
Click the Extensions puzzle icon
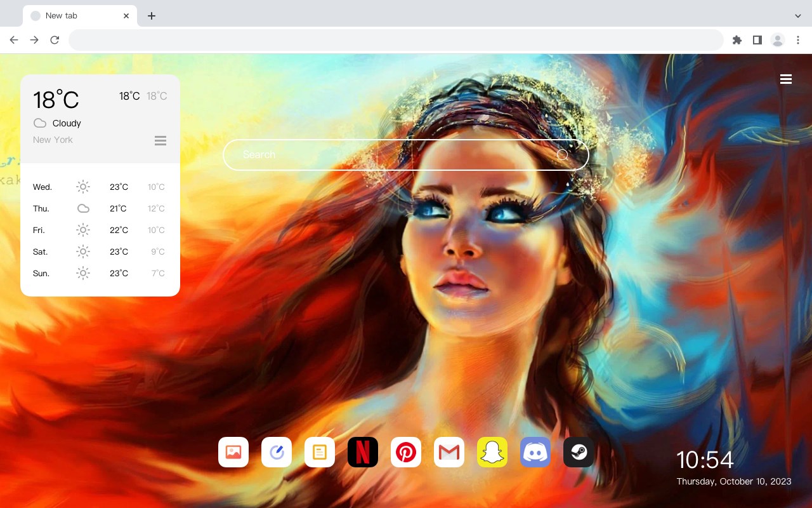click(x=737, y=40)
